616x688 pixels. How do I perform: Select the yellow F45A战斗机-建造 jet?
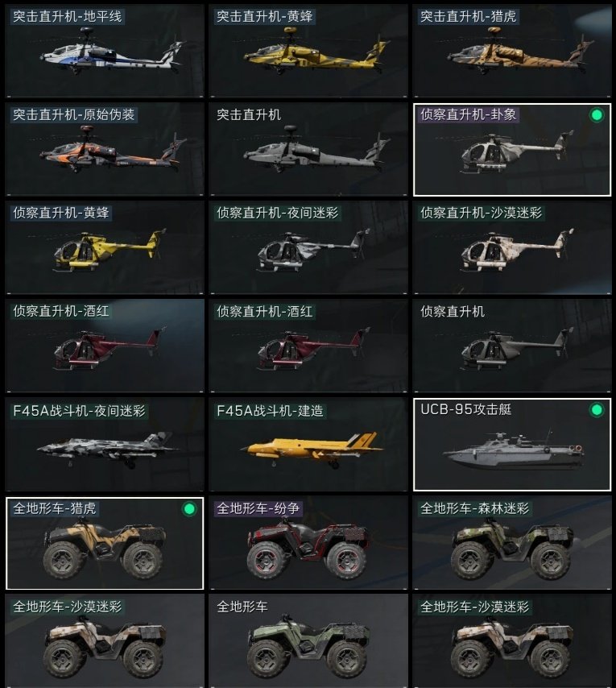308,445
